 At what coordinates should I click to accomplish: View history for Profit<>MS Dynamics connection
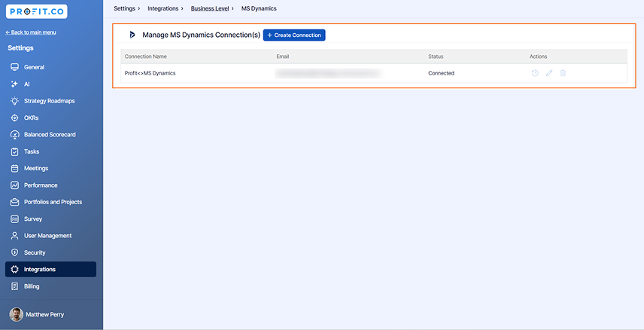535,73
